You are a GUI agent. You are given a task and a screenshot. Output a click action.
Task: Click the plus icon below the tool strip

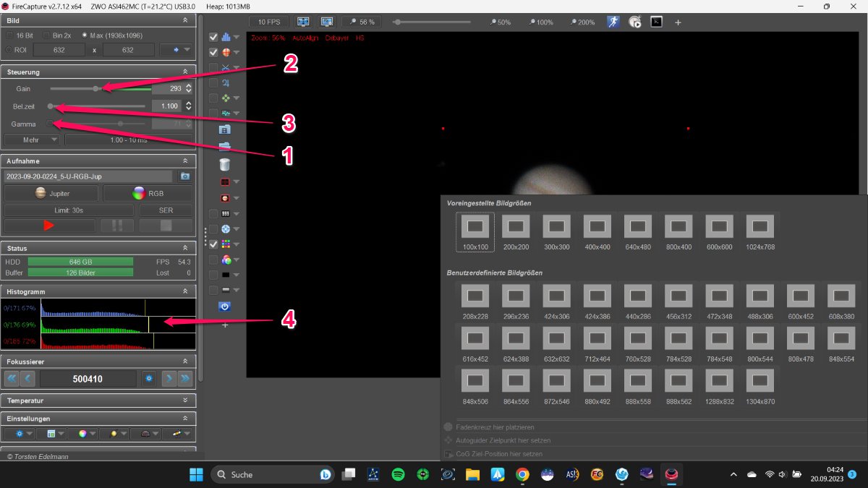(x=224, y=325)
